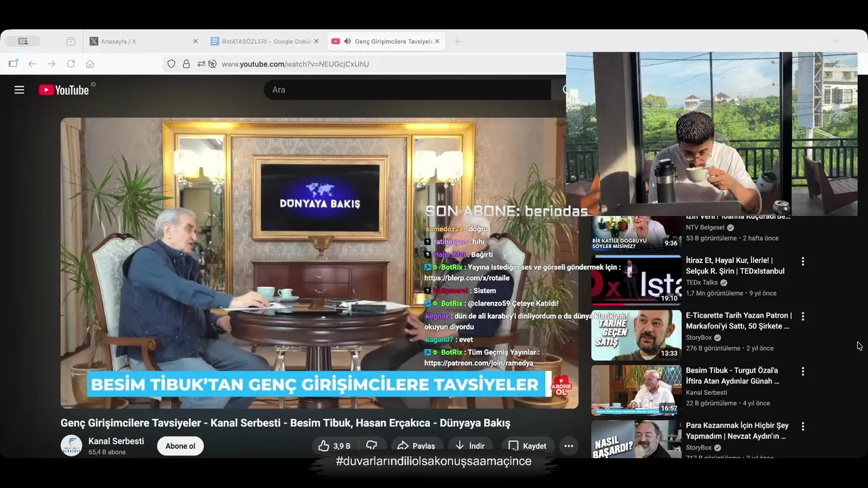Click the ABONE OL badge in the video

[561, 385]
